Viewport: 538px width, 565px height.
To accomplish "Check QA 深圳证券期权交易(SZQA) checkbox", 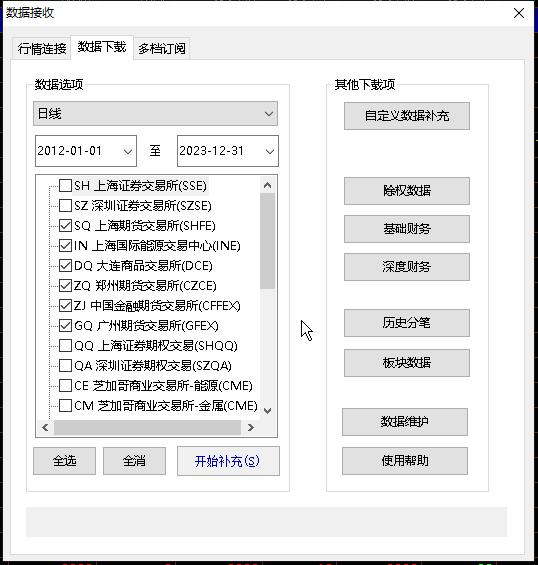I will tap(65, 366).
